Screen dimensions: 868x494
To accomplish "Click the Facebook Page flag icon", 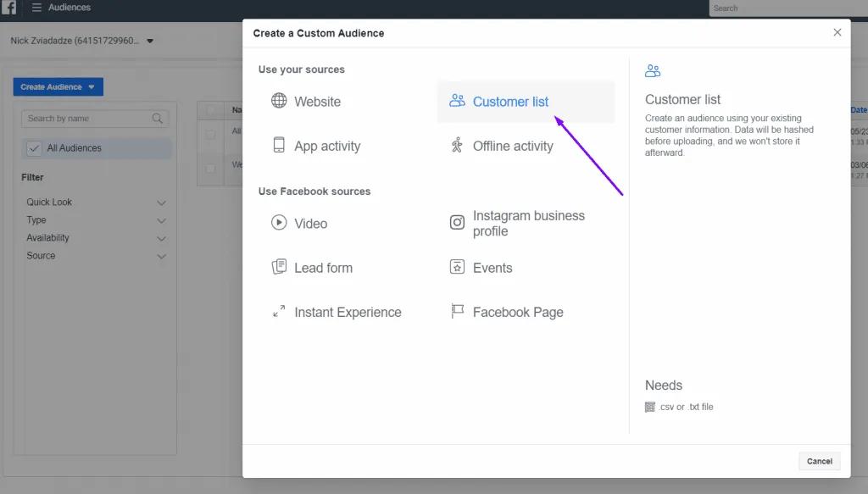I will tap(457, 311).
